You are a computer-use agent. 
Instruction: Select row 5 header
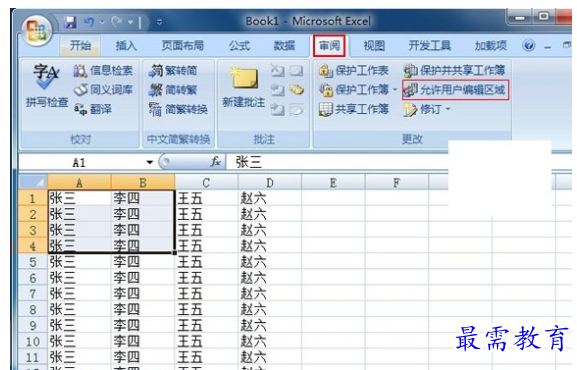pyautogui.click(x=33, y=262)
